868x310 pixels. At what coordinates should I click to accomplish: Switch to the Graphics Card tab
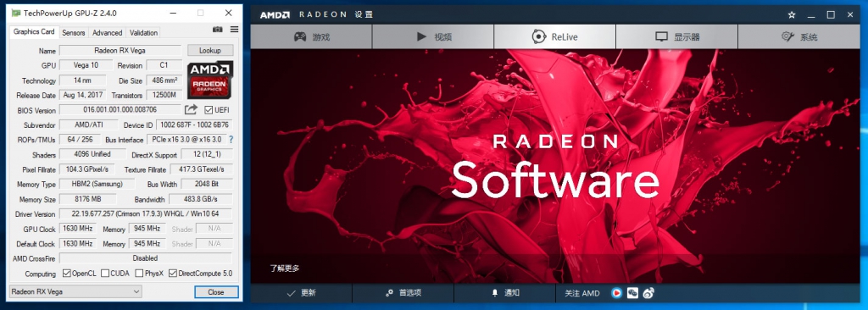point(34,31)
